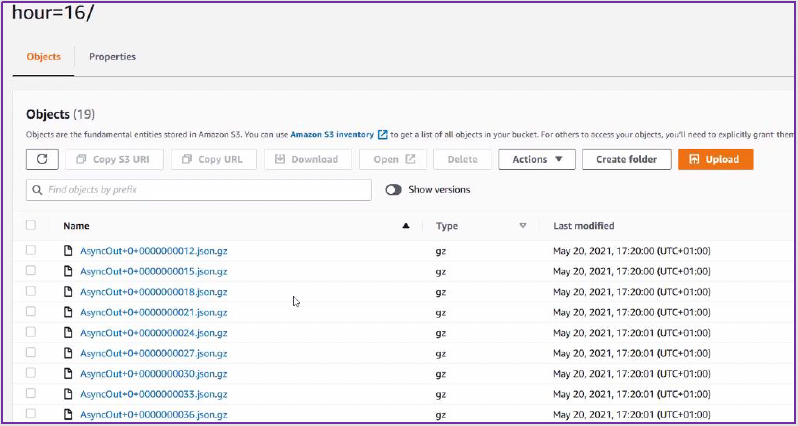798x426 pixels.
Task: Click the file icon next to AsyncOut+0+0000000012.json.gz
Action: click(68, 250)
